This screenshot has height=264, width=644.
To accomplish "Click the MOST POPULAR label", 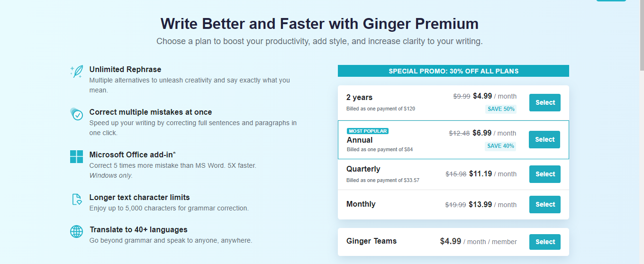I will tap(368, 131).
